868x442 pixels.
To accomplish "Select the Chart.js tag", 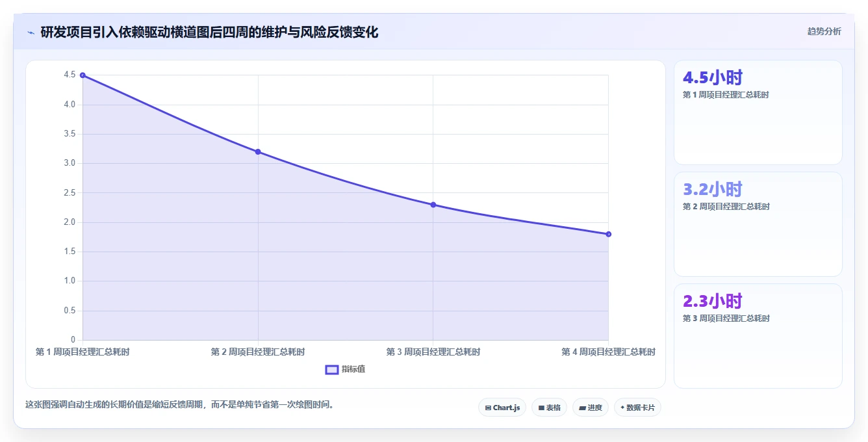I will click(x=502, y=408).
